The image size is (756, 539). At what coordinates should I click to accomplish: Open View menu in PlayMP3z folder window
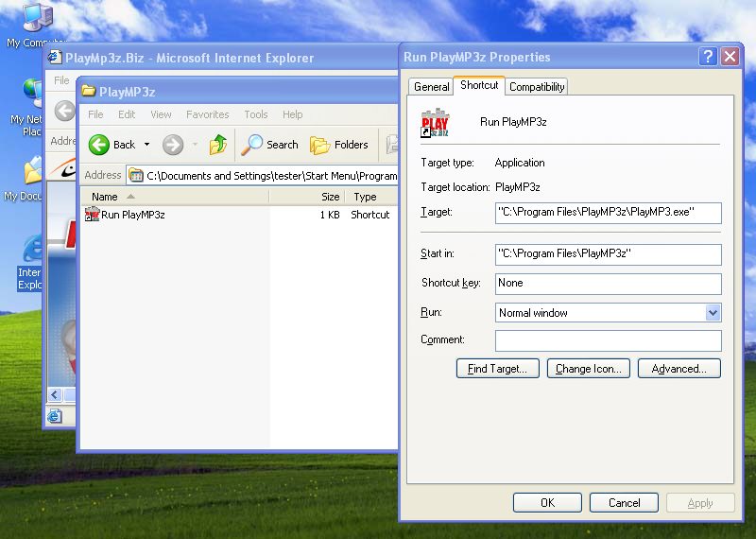161,114
